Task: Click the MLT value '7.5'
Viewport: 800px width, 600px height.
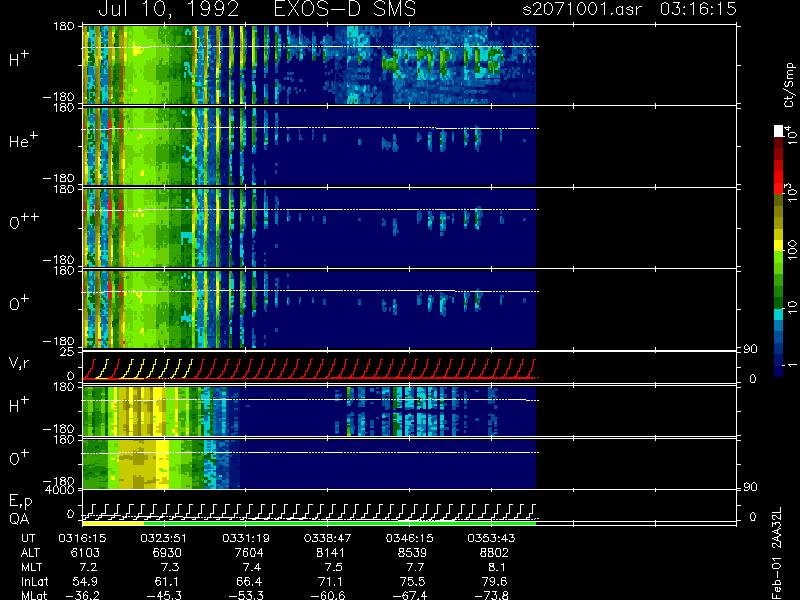Action: point(333,567)
